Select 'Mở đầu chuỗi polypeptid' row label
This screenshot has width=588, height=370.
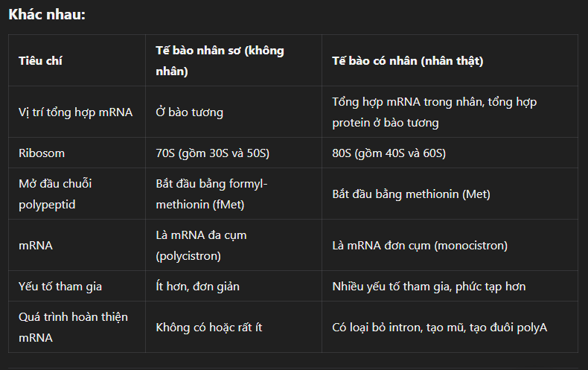coord(55,194)
